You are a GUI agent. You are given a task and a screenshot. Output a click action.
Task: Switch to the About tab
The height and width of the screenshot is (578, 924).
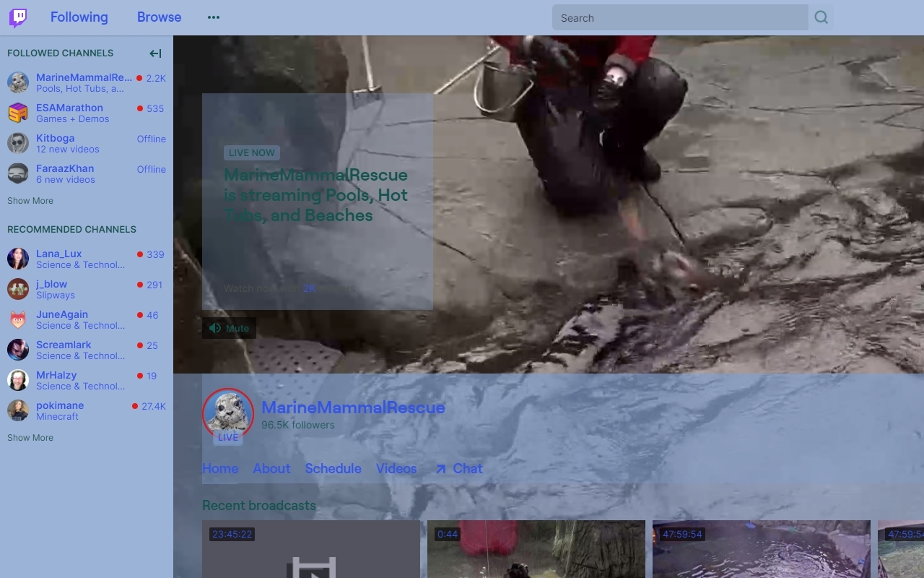(271, 468)
